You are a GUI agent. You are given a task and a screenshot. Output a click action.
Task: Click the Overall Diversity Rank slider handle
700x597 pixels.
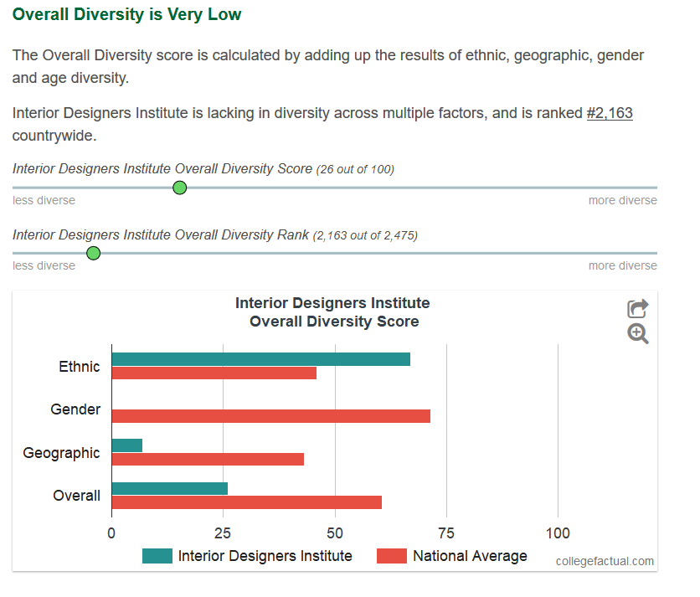(x=93, y=254)
